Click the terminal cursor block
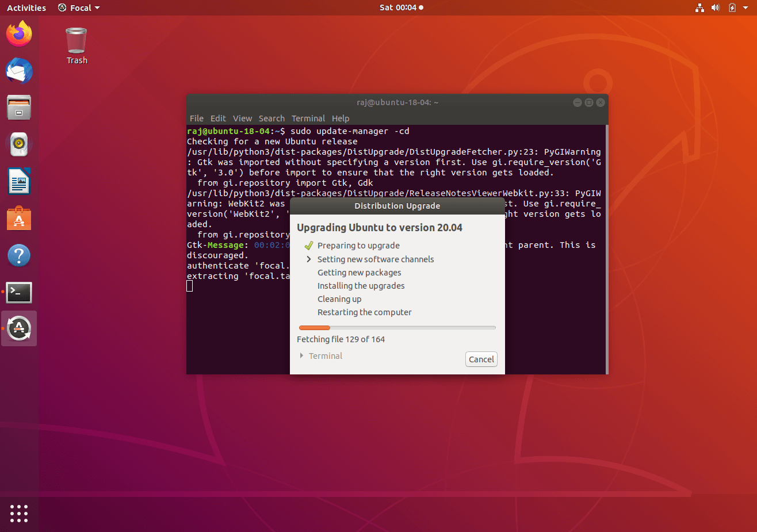Screen dimensions: 757x532 point(190,286)
